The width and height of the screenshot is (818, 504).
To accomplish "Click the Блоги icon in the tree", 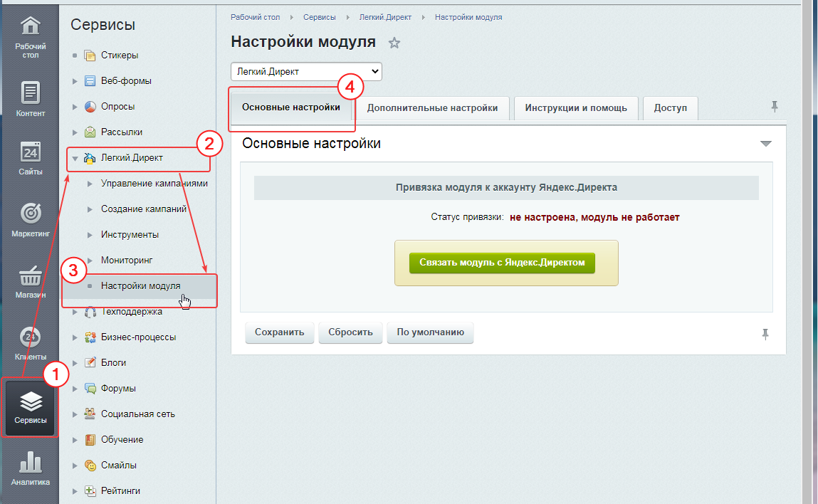I will coord(90,362).
